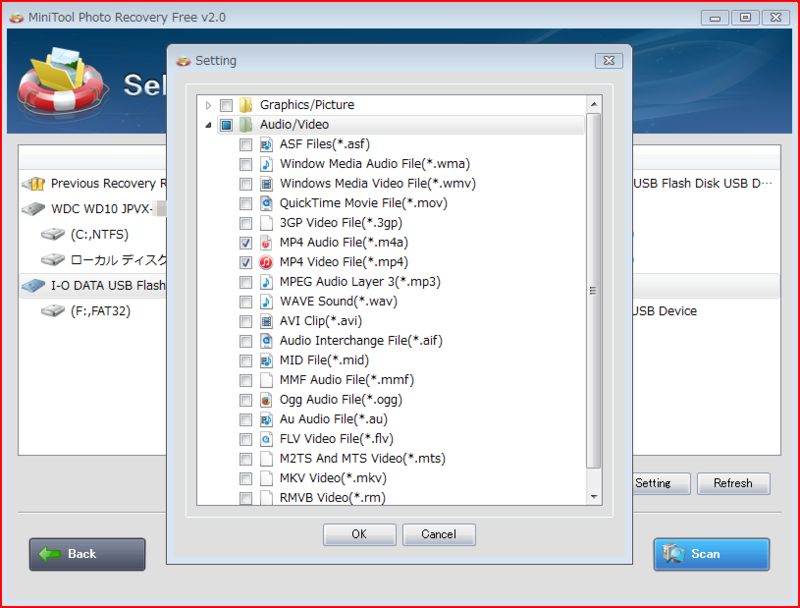Toggle the Audio/Video category checkbox
This screenshot has width=800, height=608.
(226, 124)
